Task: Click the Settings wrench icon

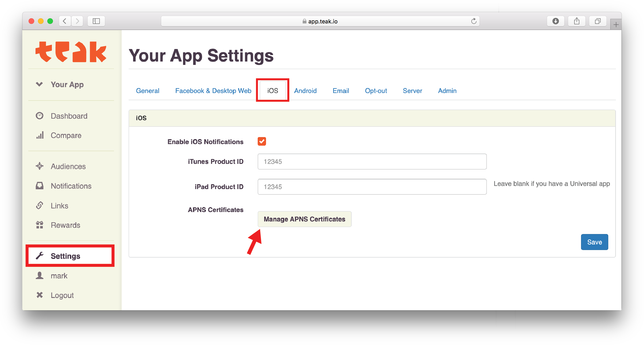Action: pos(40,256)
